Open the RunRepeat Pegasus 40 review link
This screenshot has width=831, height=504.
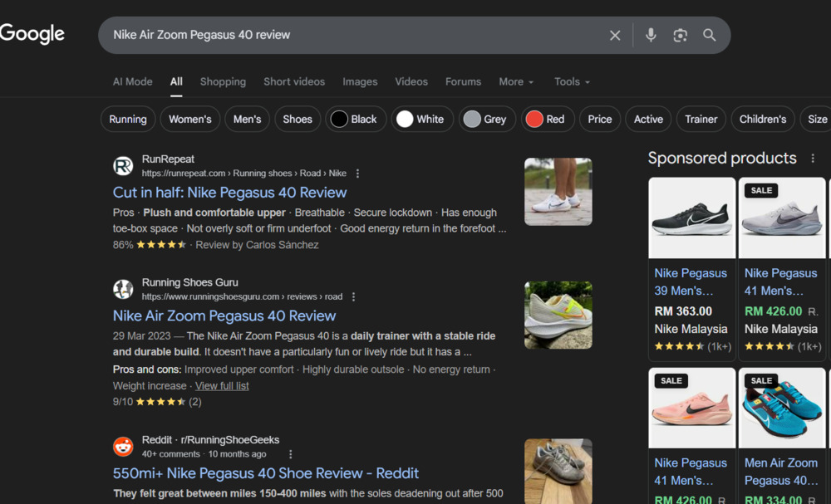pos(229,192)
